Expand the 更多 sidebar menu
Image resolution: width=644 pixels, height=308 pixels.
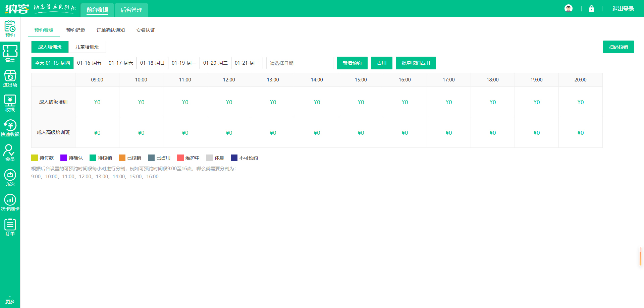coord(10,301)
